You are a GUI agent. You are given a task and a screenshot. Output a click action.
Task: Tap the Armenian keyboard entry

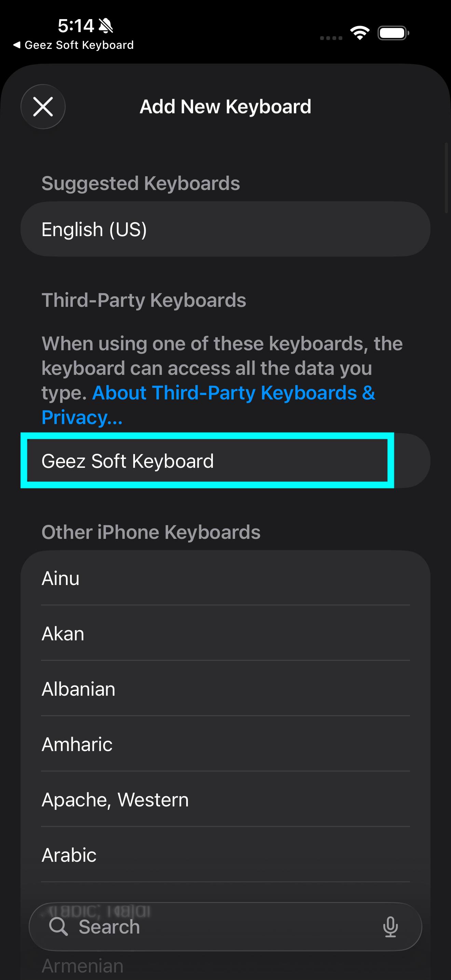coord(82,966)
